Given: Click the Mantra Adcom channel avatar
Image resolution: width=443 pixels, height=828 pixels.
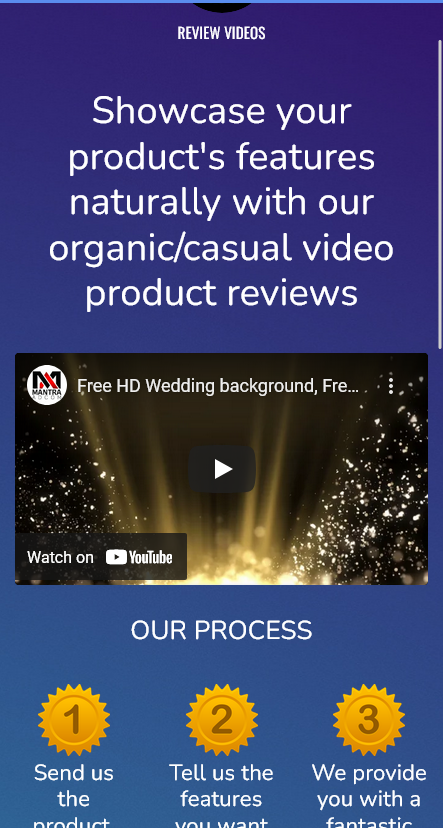Looking at the screenshot, I should [46, 386].
